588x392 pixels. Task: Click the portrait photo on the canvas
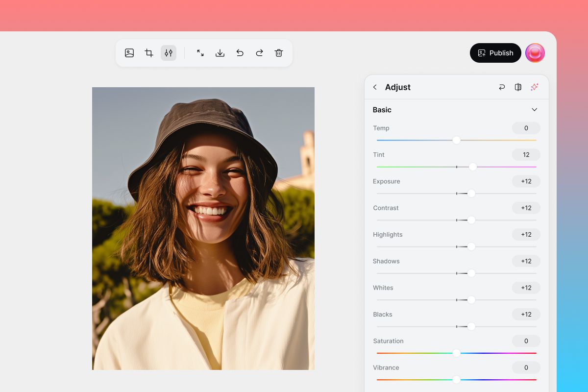point(203,228)
